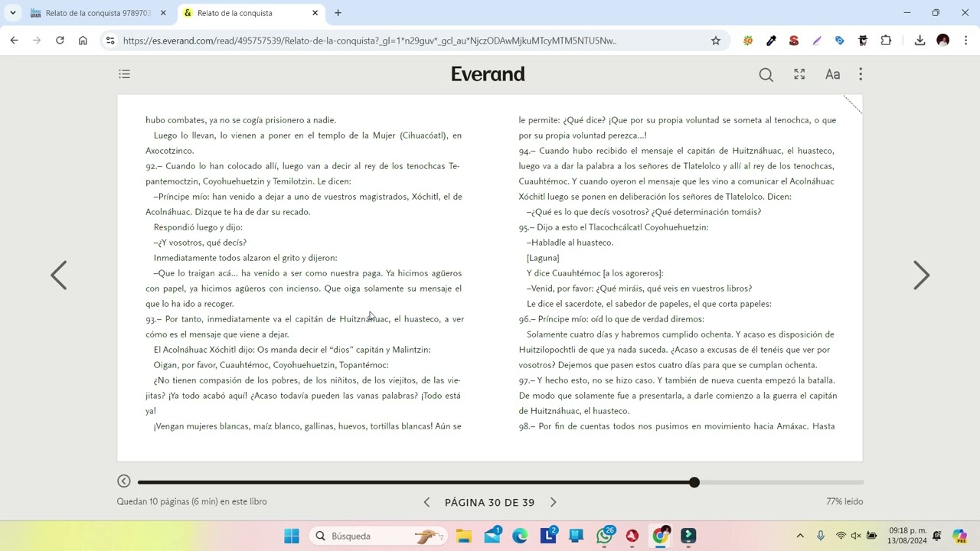The image size is (980, 551).
Task: Click the reading progress slider handle
Action: click(x=694, y=482)
